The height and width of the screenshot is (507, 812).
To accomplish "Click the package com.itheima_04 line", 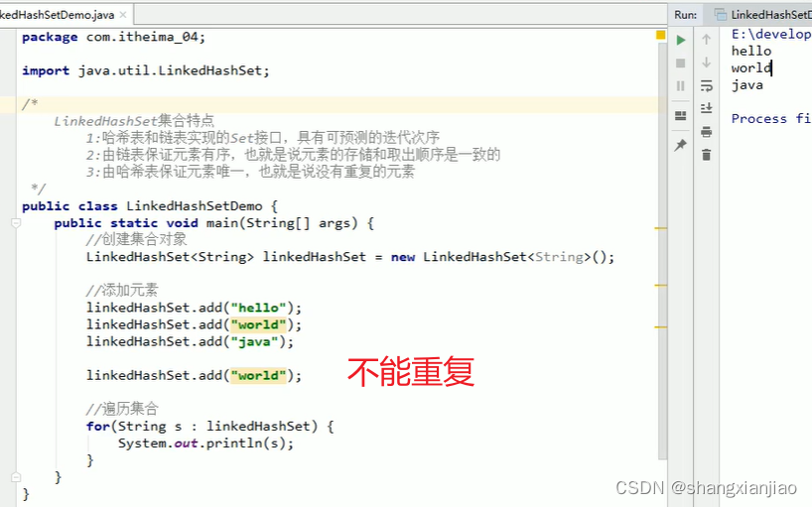I will [x=114, y=38].
